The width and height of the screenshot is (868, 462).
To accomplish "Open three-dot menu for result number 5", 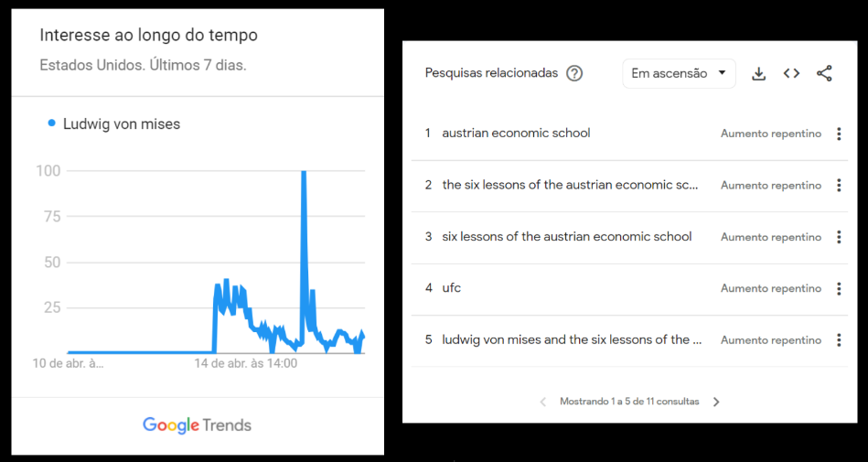I will point(839,339).
